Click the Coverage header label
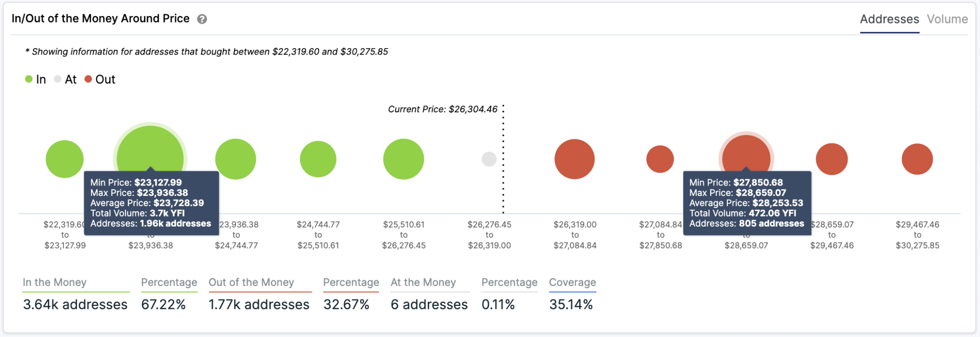 [572, 283]
